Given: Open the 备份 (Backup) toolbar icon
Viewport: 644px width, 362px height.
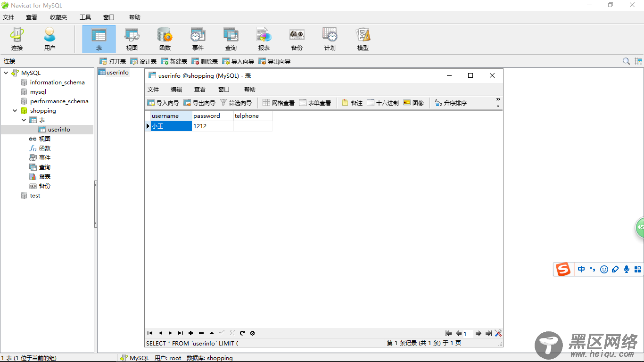Looking at the screenshot, I should (297, 39).
